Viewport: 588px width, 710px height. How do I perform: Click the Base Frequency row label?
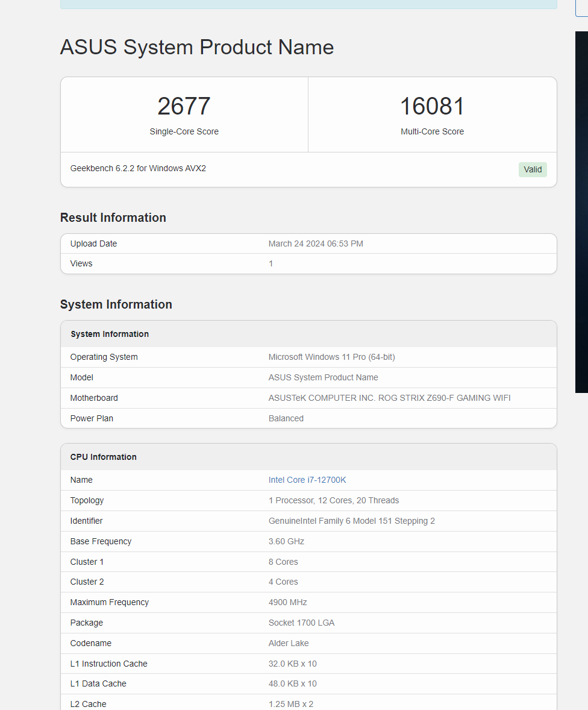[101, 542]
